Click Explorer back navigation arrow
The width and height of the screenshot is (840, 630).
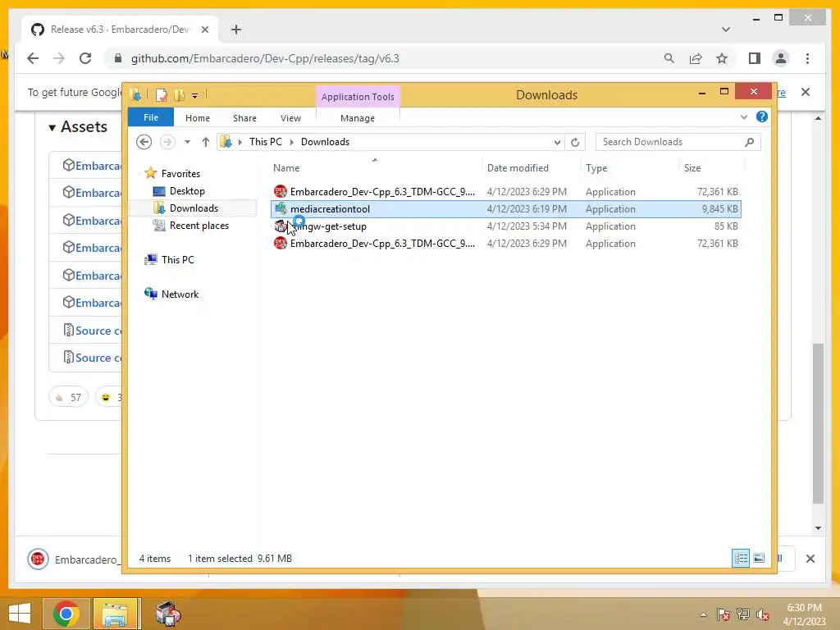click(x=144, y=142)
